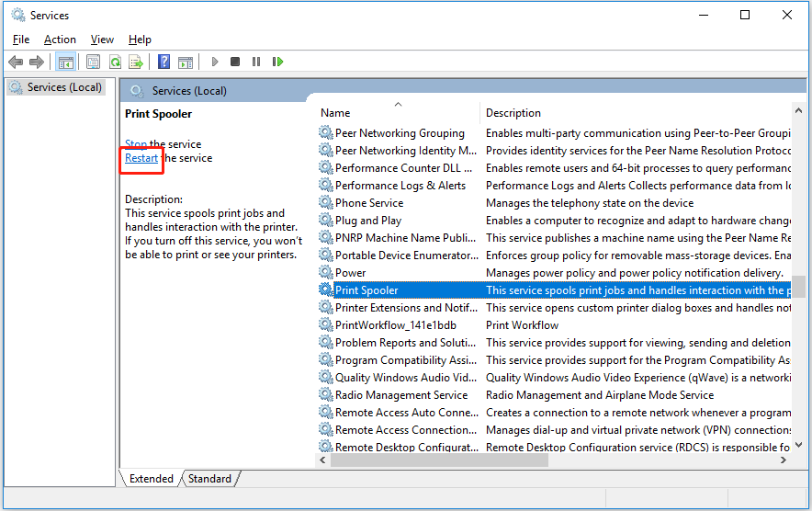
Task: Click the gear icon beside Radio Management Service
Action: coord(326,395)
